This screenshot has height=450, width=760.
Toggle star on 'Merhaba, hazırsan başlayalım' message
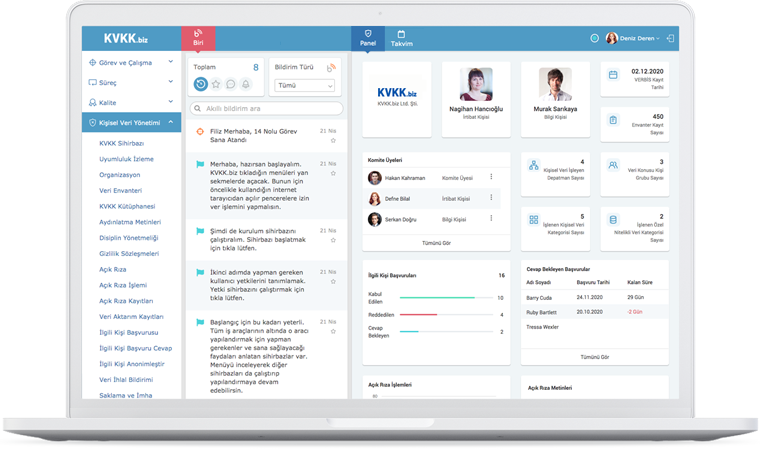[333, 171]
